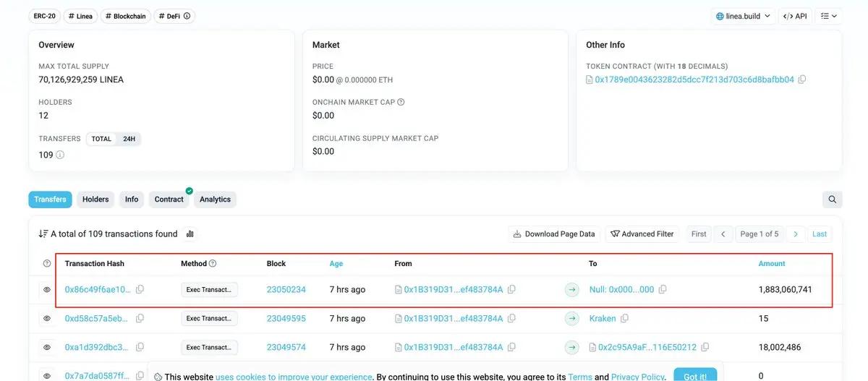Open block 23049574
868x381 pixels.
tap(286, 347)
